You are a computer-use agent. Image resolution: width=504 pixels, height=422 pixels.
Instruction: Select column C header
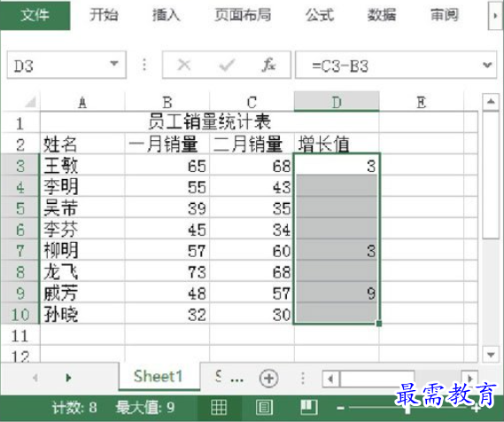click(x=252, y=102)
